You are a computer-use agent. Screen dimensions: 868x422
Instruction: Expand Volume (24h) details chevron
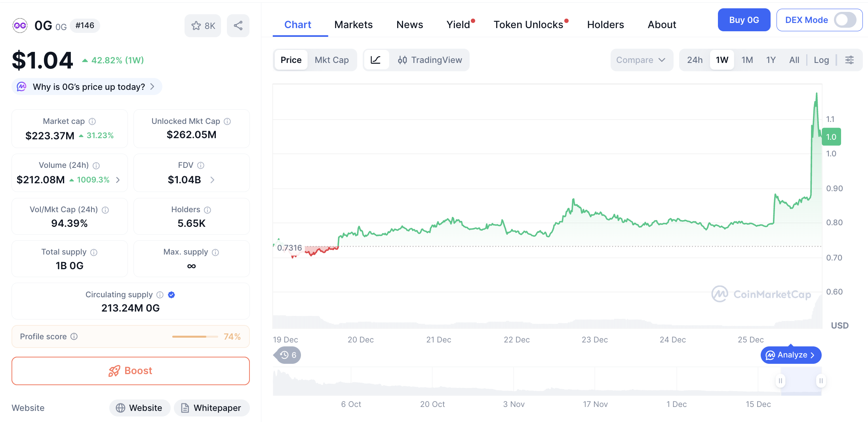pyautogui.click(x=118, y=180)
